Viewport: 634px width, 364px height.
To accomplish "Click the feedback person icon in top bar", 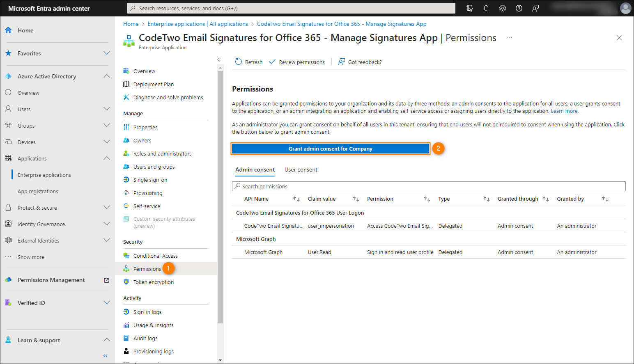I will click(535, 8).
